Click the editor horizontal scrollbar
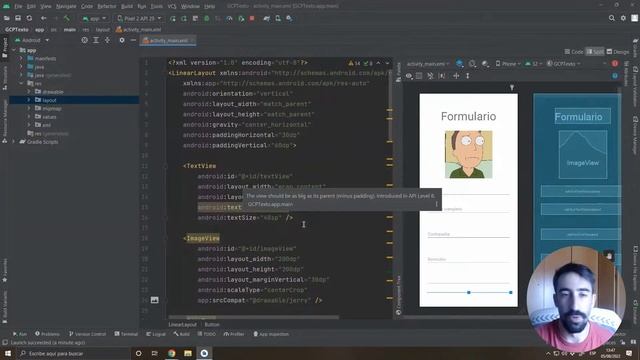Screen dimensions: 640x360 [253, 317]
